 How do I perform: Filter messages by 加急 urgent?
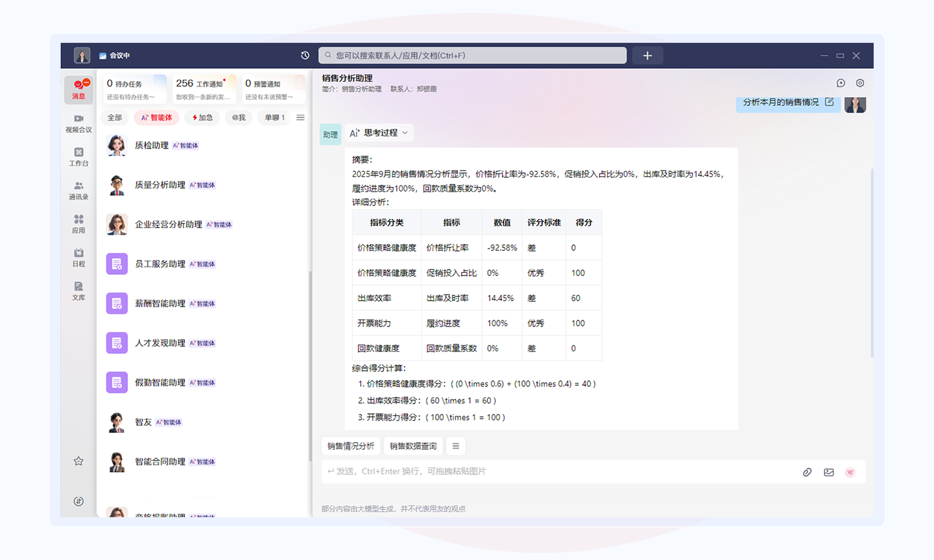(x=202, y=117)
